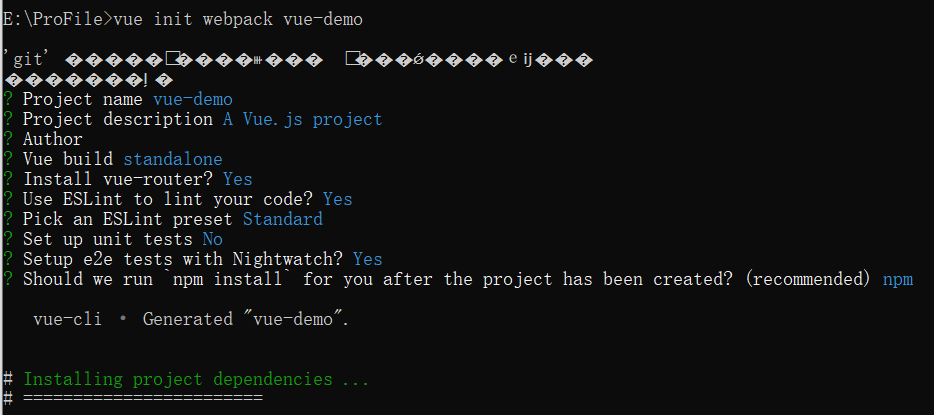This screenshot has width=934, height=415.
Task: Select the 'standalone' Vue build value
Action: [x=173, y=159]
